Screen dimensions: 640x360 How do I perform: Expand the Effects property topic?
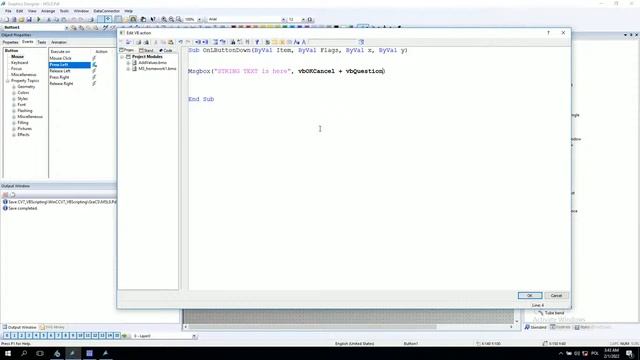(x=13, y=134)
